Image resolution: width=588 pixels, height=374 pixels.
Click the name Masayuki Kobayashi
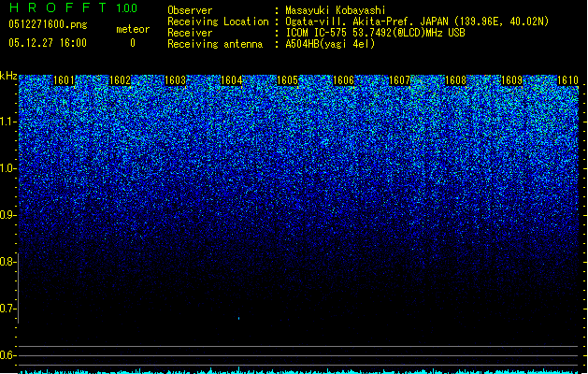pyautogui.click(x=336, y=10)
